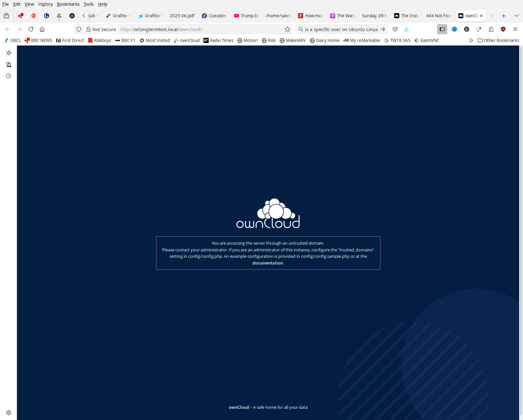Viewport: 523px width, 420px height.
Task: Go to the home page
Action: (42, 29)
